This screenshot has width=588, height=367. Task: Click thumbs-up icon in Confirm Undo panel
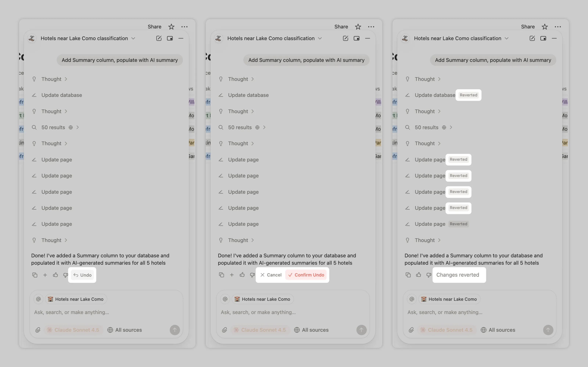coord(242,275)
